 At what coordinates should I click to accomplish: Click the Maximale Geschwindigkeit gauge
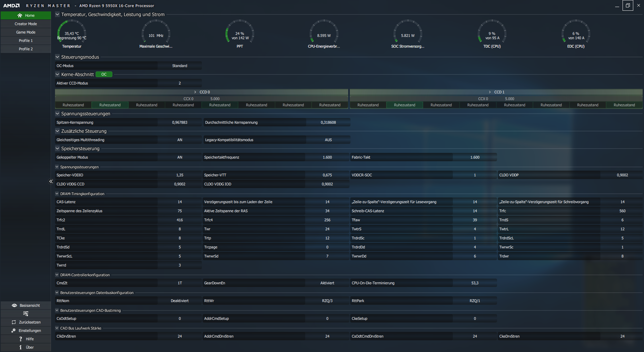(x=156, y=34)
